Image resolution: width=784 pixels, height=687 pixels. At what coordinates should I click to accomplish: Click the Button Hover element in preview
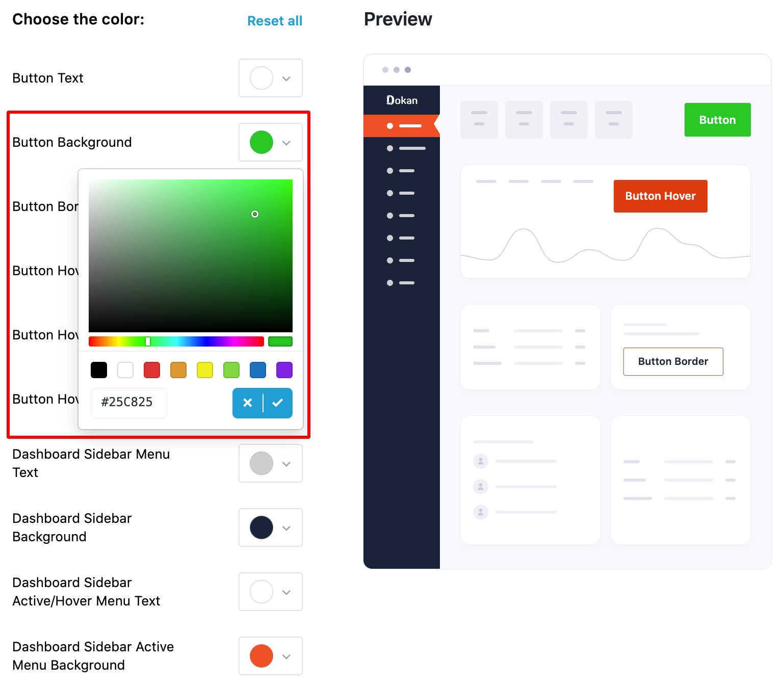pyautogui.click(x=660, y=196)
